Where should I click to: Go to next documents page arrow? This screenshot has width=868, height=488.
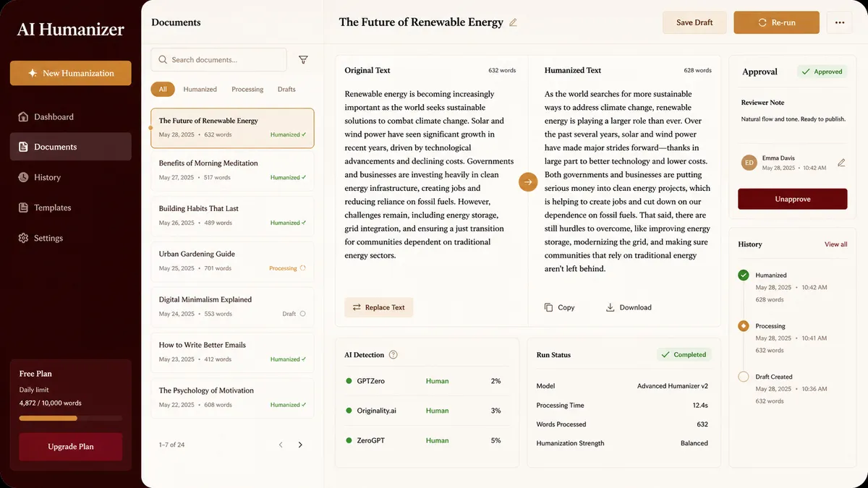pos(300,445)
